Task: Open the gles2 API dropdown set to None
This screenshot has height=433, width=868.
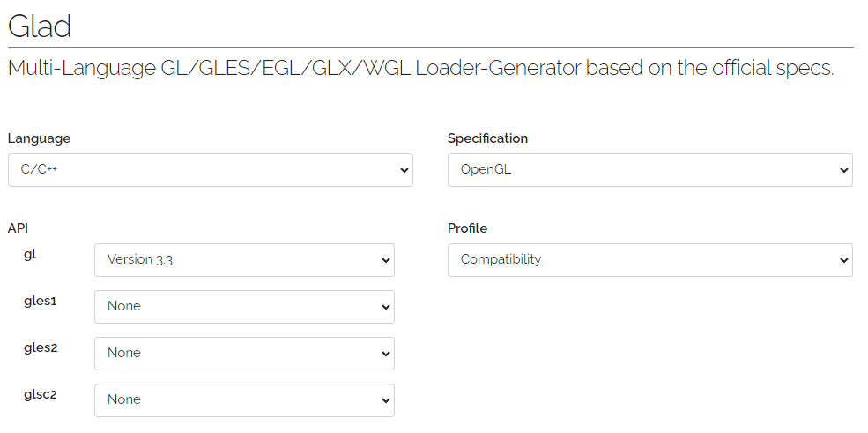Action: coord(244,354)
